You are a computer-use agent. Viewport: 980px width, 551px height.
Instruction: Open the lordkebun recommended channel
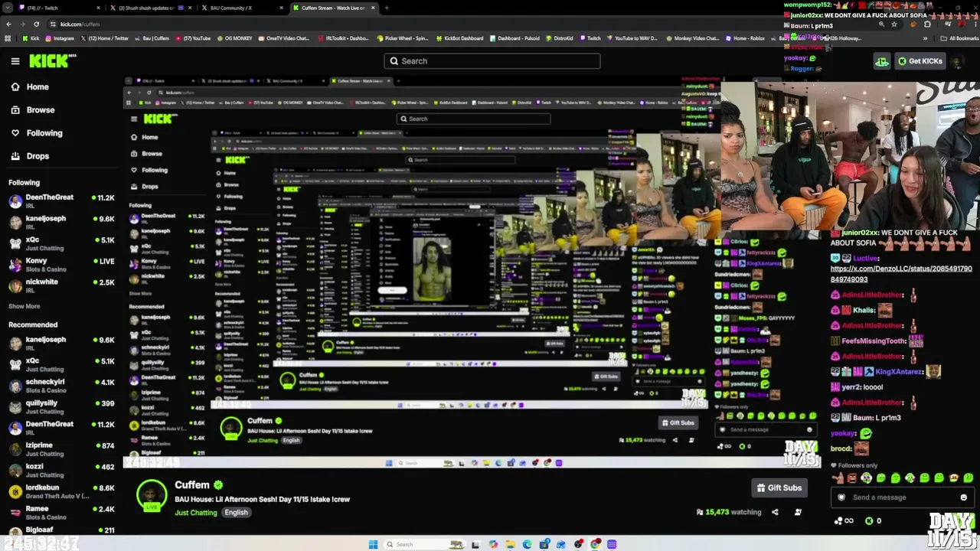point(61,491)
